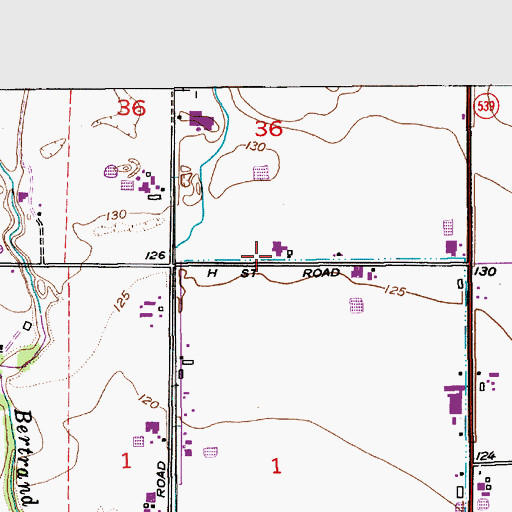
Task: Click the 'ST' text of the road name
Action: [x=249, y=274]
